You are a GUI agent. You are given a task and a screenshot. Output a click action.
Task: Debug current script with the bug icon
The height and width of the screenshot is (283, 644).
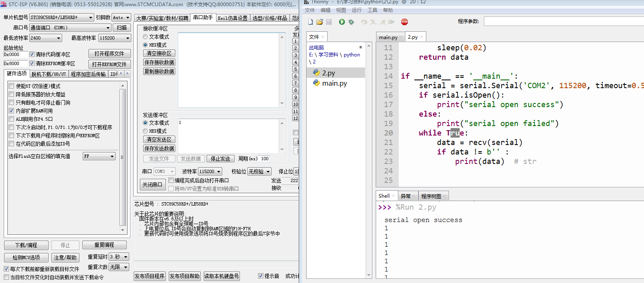point(351,22)
